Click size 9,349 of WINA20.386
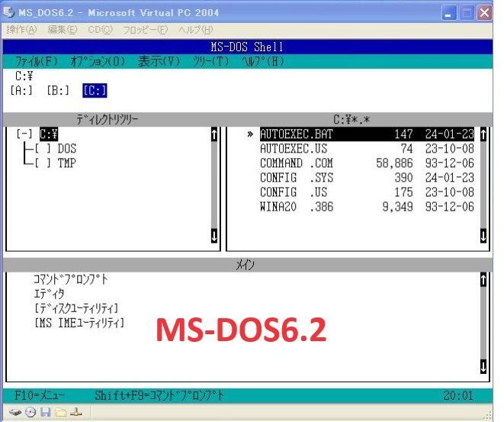 pyautogui.click(x=397, y=207)
